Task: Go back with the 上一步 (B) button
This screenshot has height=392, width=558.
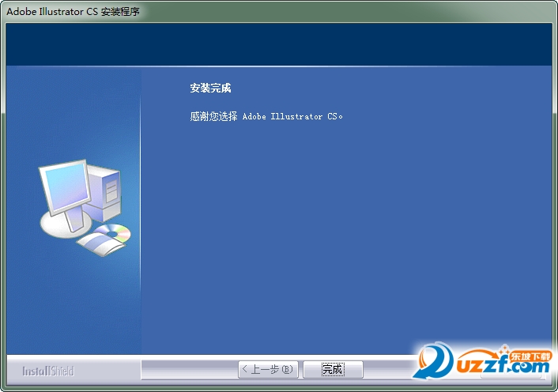Action: 268,370
